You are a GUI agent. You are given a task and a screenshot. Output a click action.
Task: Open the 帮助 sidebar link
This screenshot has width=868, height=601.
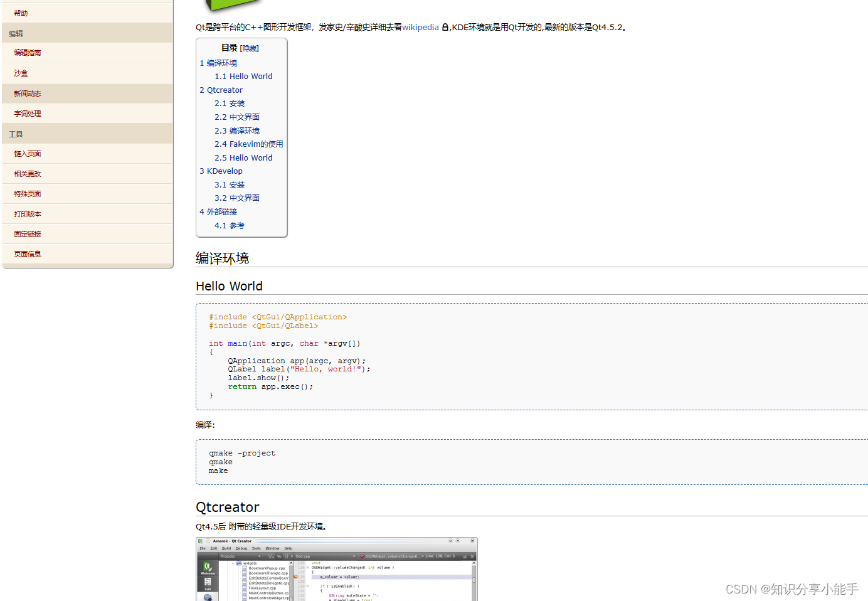pos(21,13)
